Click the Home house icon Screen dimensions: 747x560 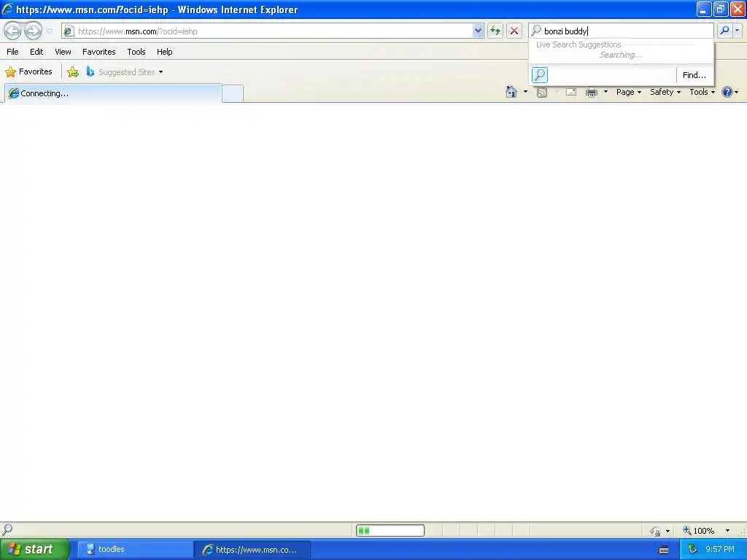(x=511, y=92)
